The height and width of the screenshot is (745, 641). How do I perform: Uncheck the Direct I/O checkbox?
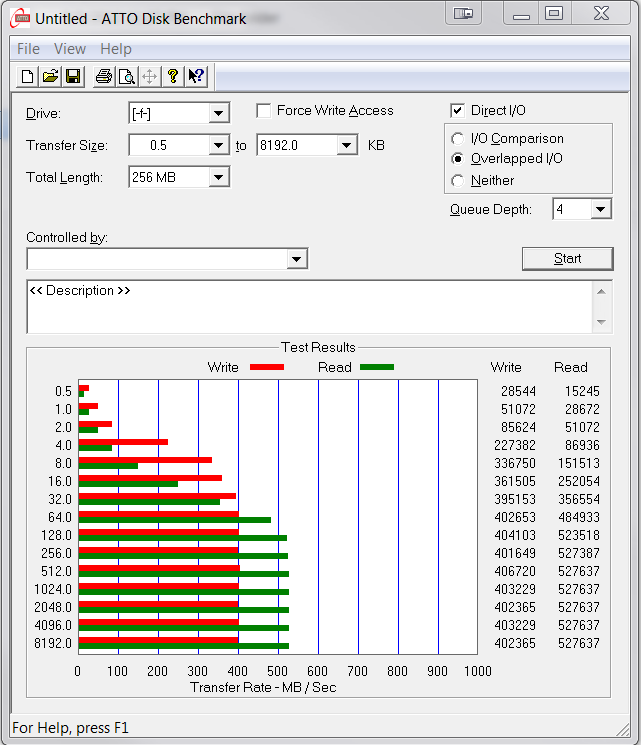458,111
